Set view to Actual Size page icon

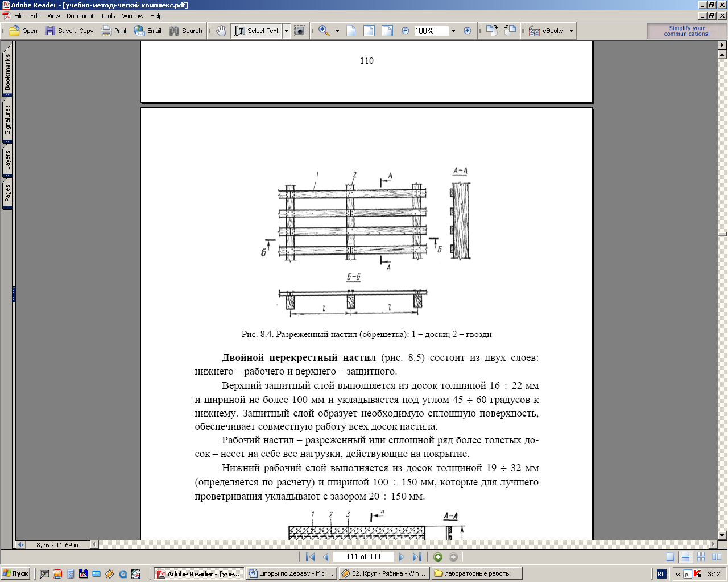[351, 31]
